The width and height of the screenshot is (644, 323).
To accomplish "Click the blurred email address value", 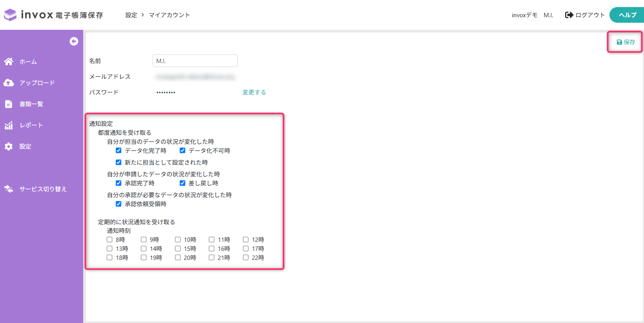I will (195, 77).
